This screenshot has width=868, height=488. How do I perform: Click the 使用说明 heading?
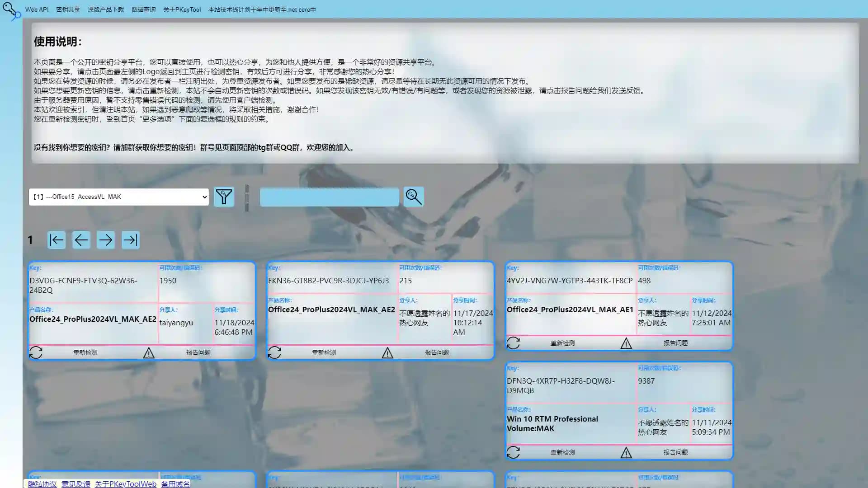(x=58, y=42)
